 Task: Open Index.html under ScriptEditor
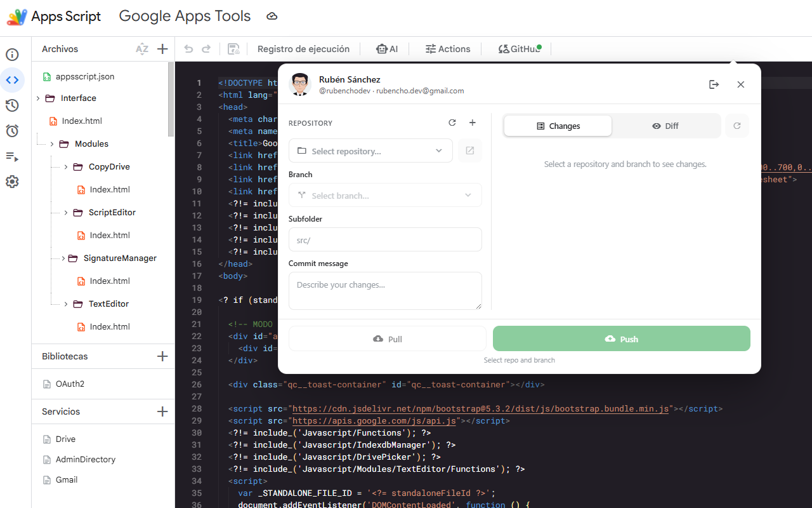coord(110,235)
